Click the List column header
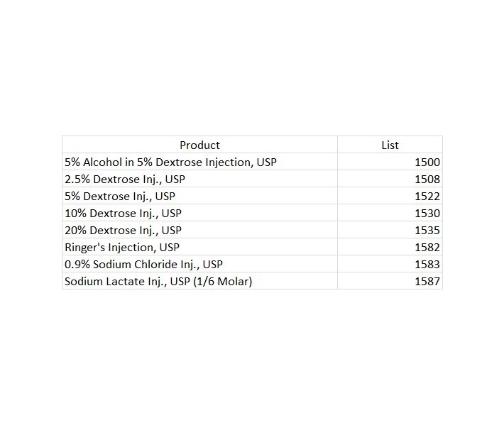Screen dimensions: 504x425 (x=390, y=145)
